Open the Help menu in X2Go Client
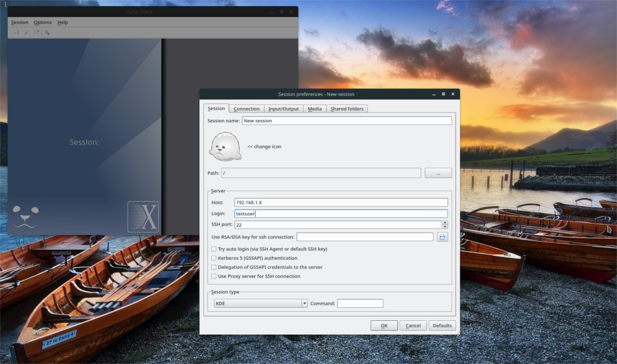 pyautogui.click(x=62, y=23)
